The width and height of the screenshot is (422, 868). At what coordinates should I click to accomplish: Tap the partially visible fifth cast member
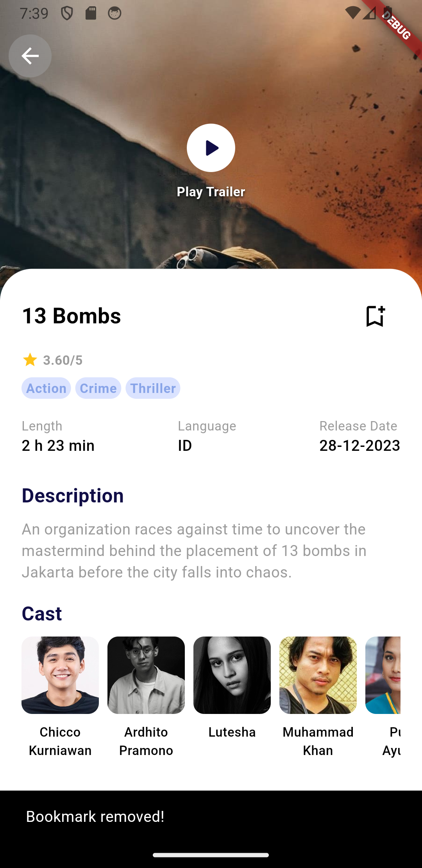coord(383,675)
